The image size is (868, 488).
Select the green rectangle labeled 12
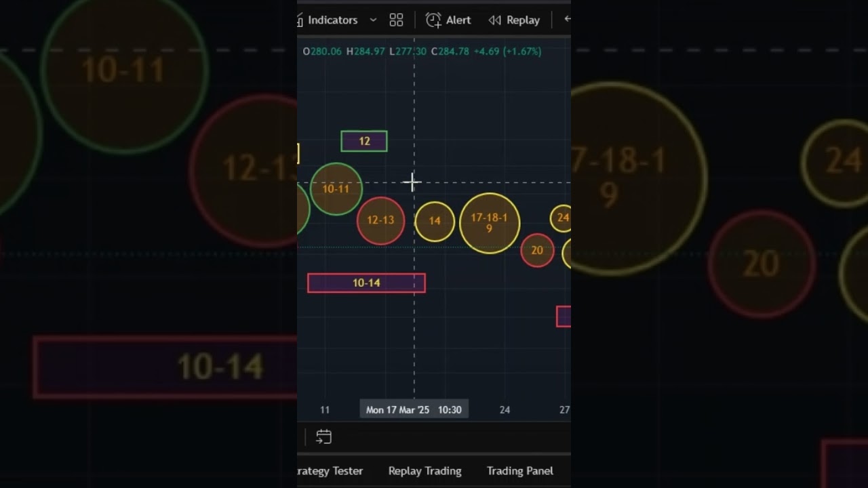click(x=364, y=141)
